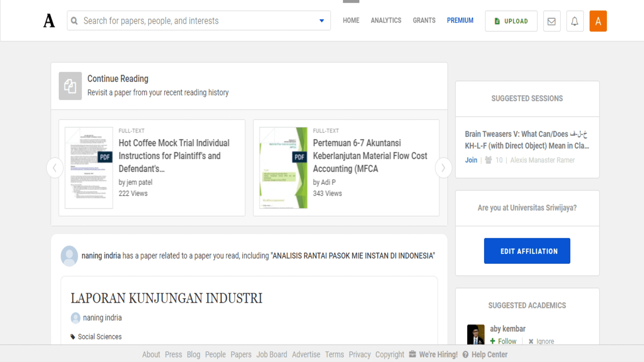Click Hot Coffee Mock Trial paper thumbnail
Screen dimensions: 644x362
pyautogui.click(x=89, y=168)
